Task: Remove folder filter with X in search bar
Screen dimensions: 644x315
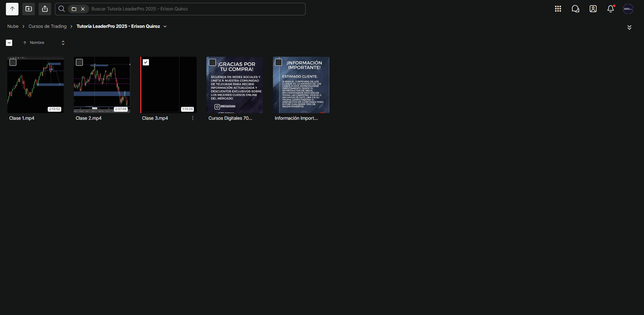Action: pos(83,9)
